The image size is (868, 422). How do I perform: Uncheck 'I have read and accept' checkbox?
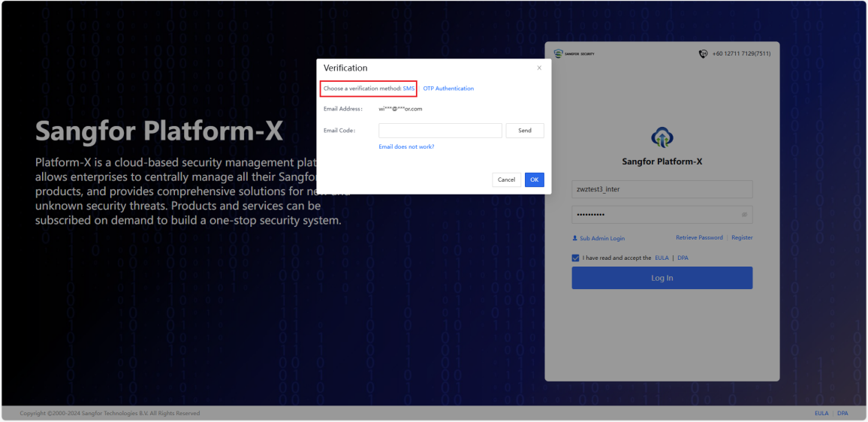576,258
